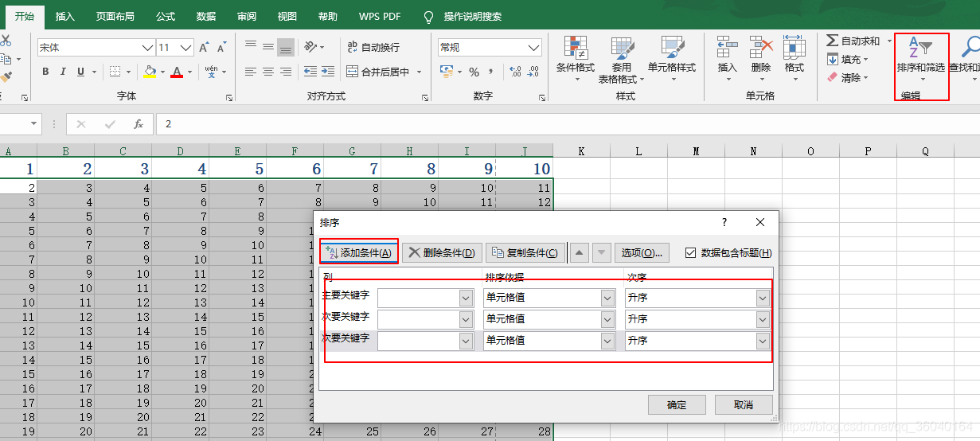The image size is (980, 441).
Task: Align text right
Action: coord(286,72)
